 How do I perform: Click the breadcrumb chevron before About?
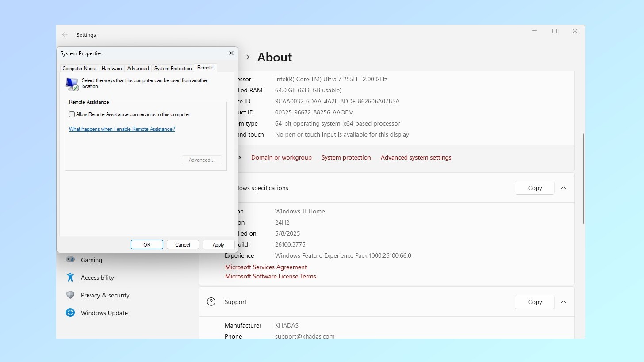coord(248,57)
